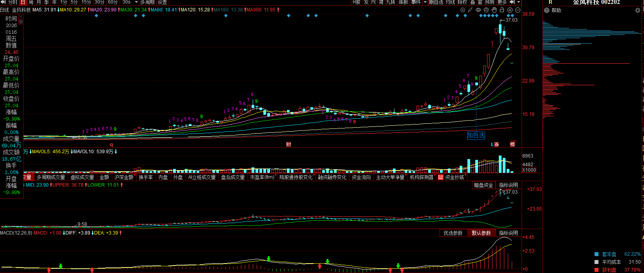Viewport: 644px width, 273px height.
Task: Switch to 分时 intraday view
Action: [13, 2]
